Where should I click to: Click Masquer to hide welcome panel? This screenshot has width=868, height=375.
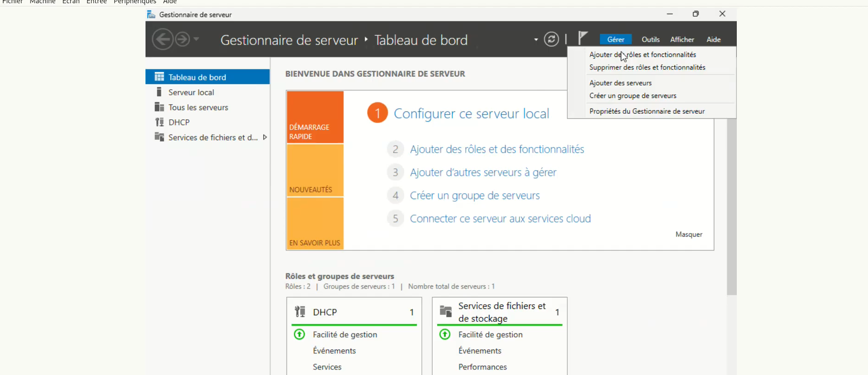689,234
